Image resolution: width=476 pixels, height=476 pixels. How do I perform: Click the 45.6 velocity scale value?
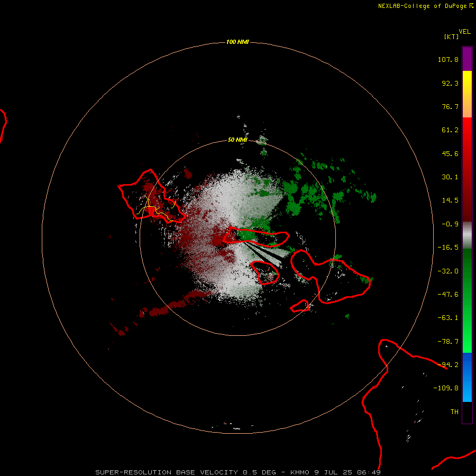[450, 153]
